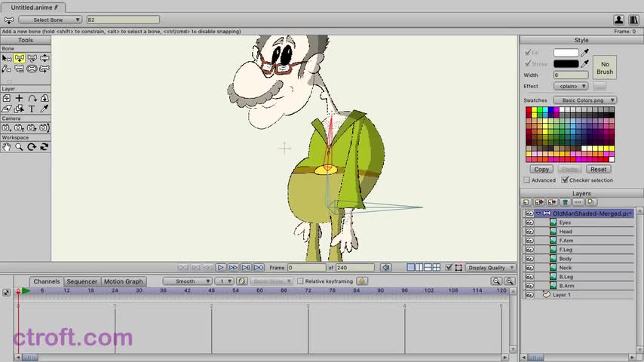
Task: Click the New Layer icon in Layers panel
Action: pyautogui.click(x=526, y=202)
